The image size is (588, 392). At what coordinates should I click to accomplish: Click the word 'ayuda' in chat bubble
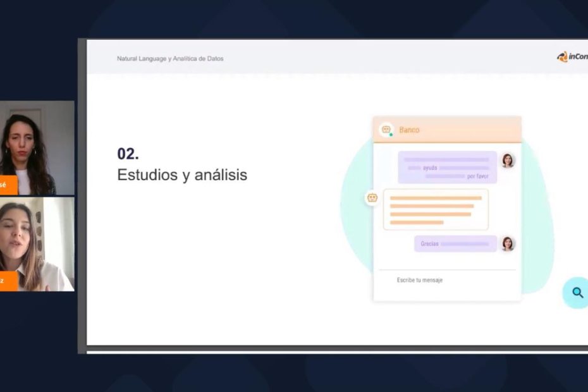pyautogui.click(x=430, y=168)
